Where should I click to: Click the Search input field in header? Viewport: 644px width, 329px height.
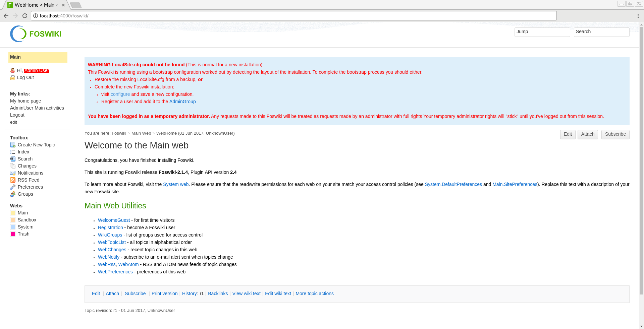coord(601,32)
